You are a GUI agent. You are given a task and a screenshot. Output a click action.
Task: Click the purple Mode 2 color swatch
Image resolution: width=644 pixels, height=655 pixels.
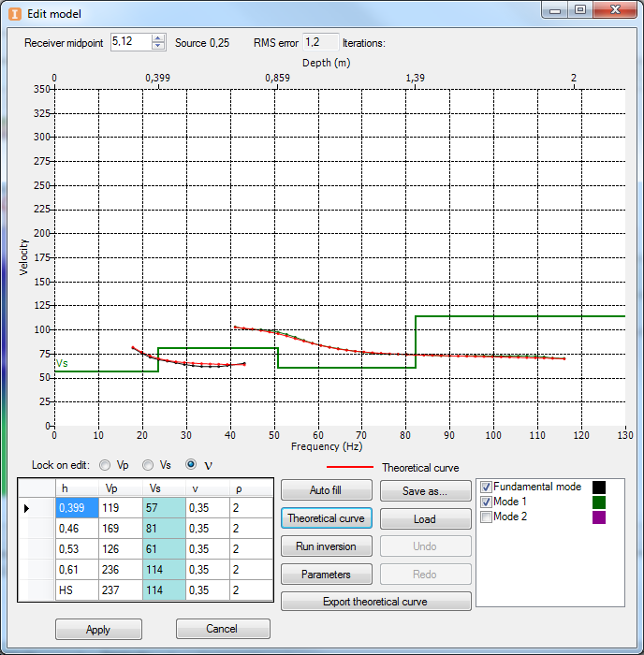click(599, 517)
